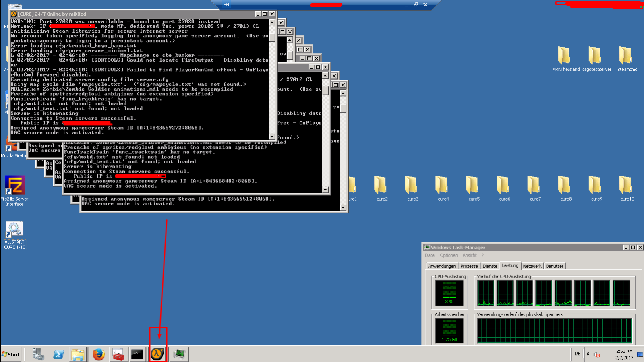The image size is (644, 362).
Task: Click the scroll-up arrow of the second console window
Action: [x=325, y=75]
